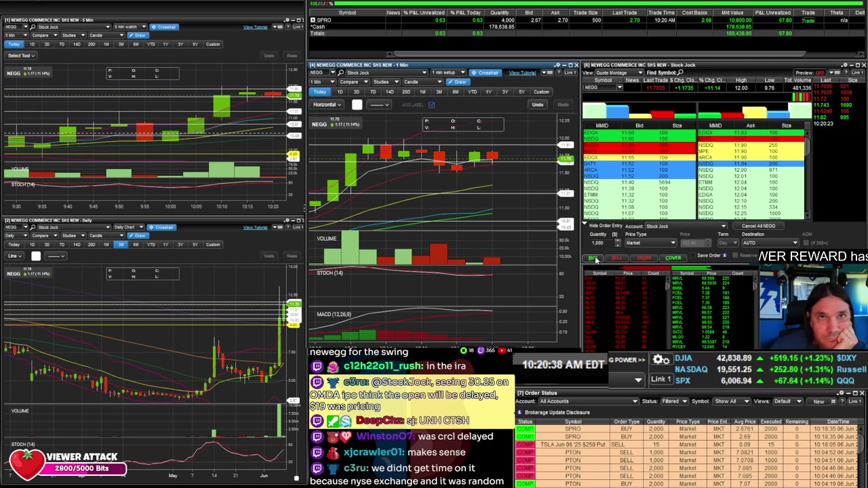Select Today range tab in the 1 Min chart
This screenshot has width=868, height=488.
click(320, 92)
